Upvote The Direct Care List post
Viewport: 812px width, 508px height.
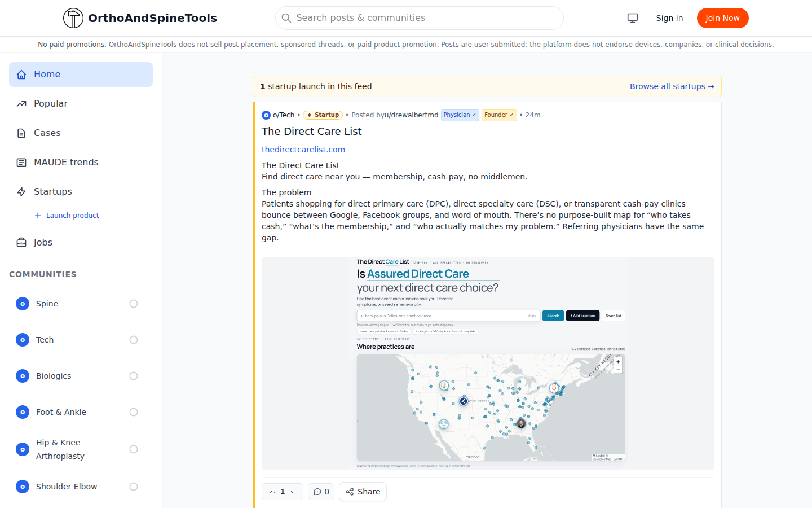click(272, 492)
